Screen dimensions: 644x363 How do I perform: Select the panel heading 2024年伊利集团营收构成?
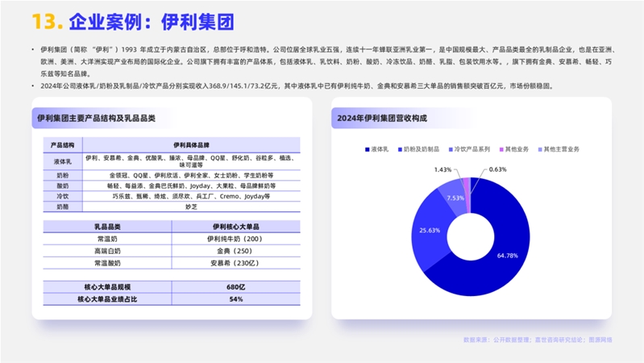coord(382,119)
